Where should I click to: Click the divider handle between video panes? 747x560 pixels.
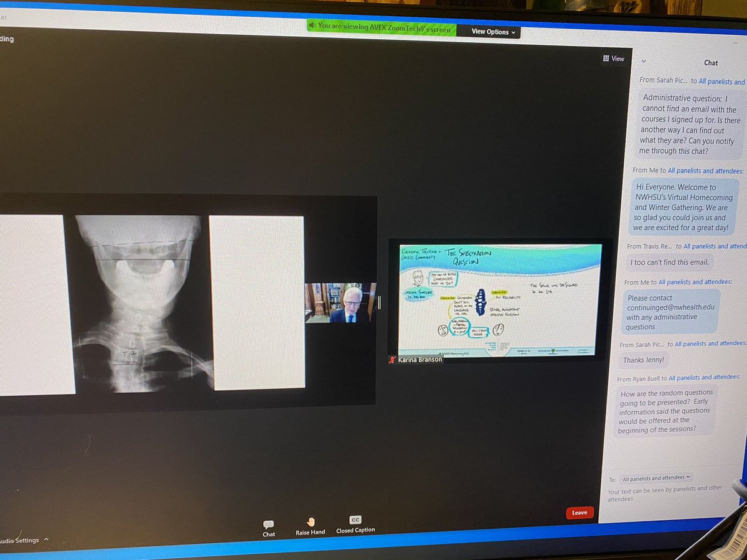(380, 302)
